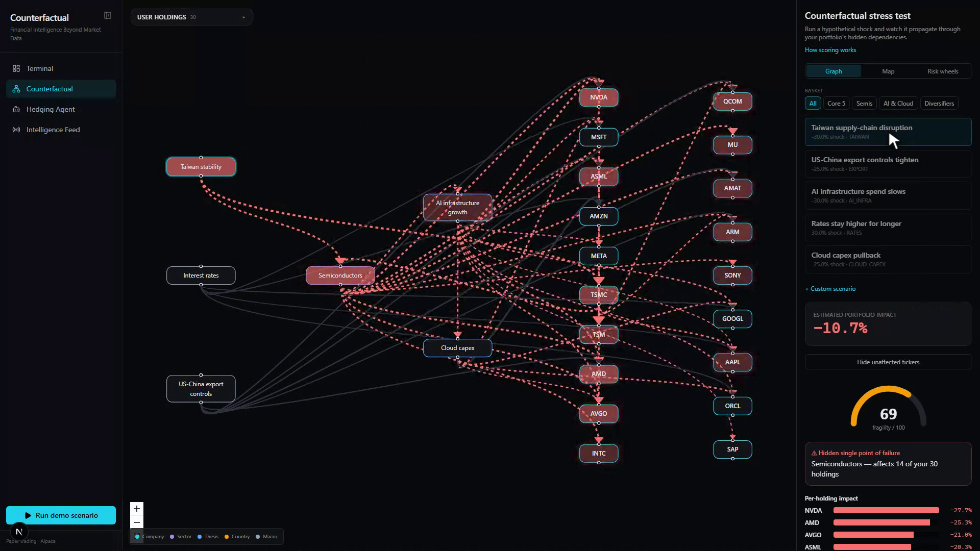Select the QCOM company node
This screenshot has height=551, width=980.
(732, 102)
